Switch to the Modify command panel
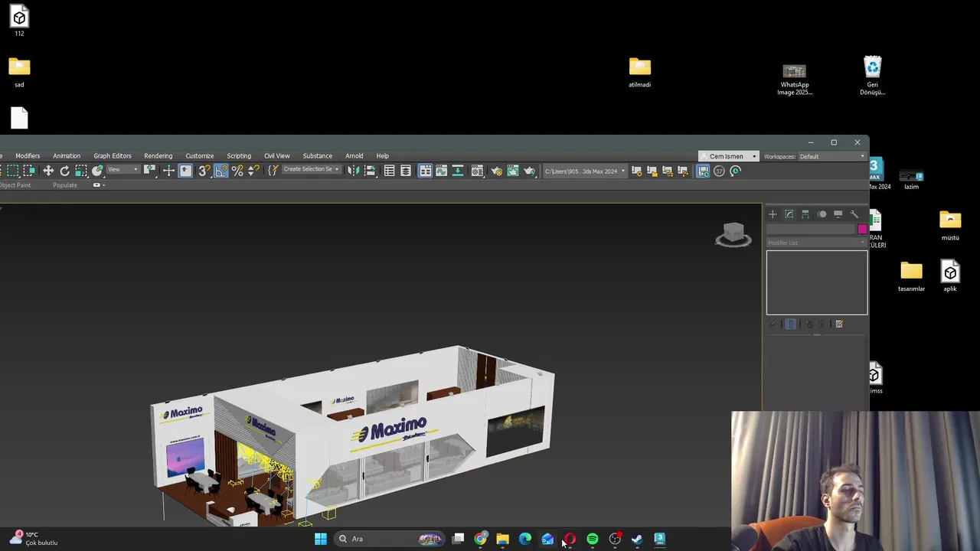Viewport: 980px width, 551px height. (x=789, y=214)
